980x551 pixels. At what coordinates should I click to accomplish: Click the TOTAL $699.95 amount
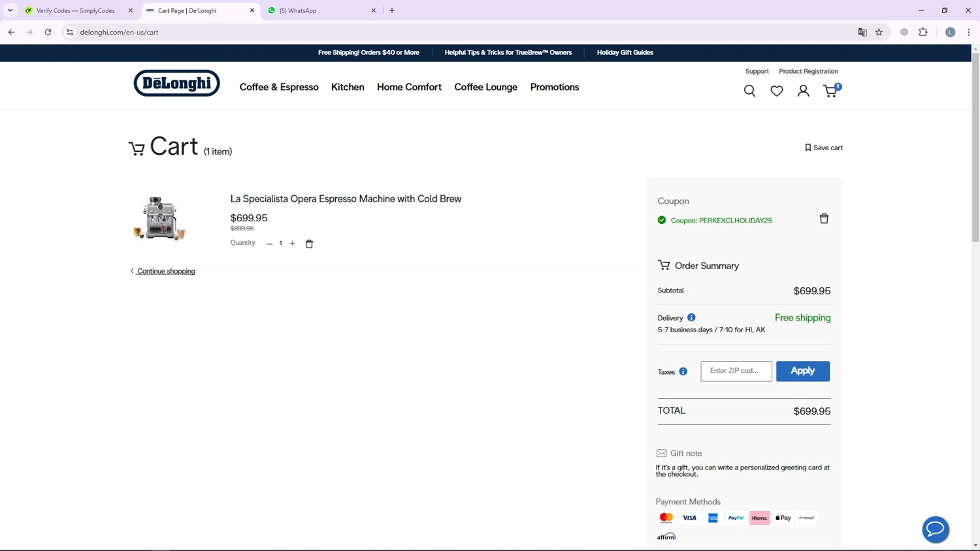tap(811, 411)
